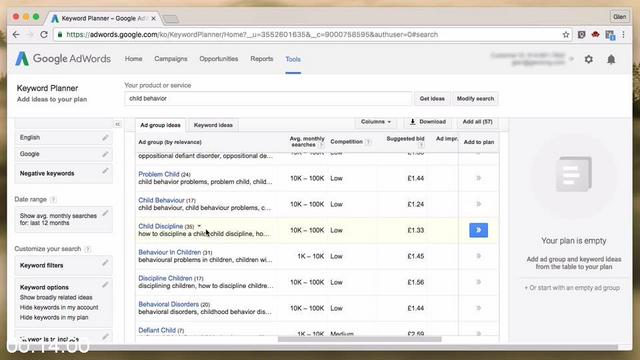Switch to the Keyword ideas tab
This screenshot has height=360, width=640.
click(x=213, y=125)
